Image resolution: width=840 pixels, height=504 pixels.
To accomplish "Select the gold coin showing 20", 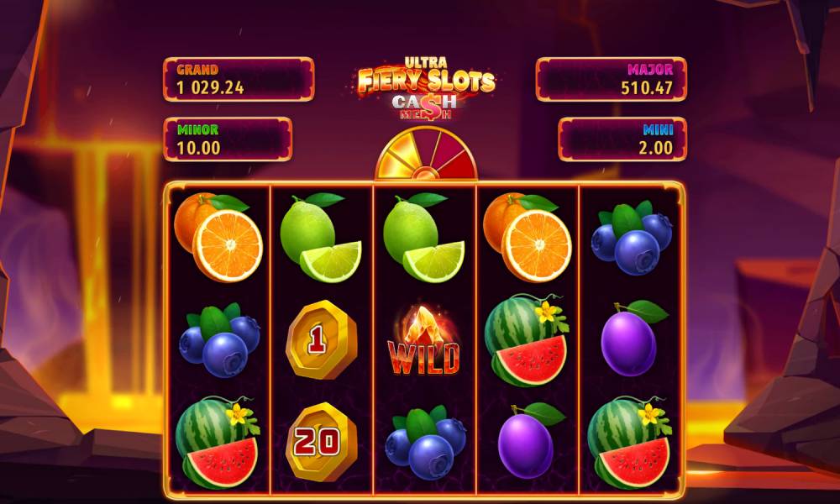I will [x=321, y=441].
